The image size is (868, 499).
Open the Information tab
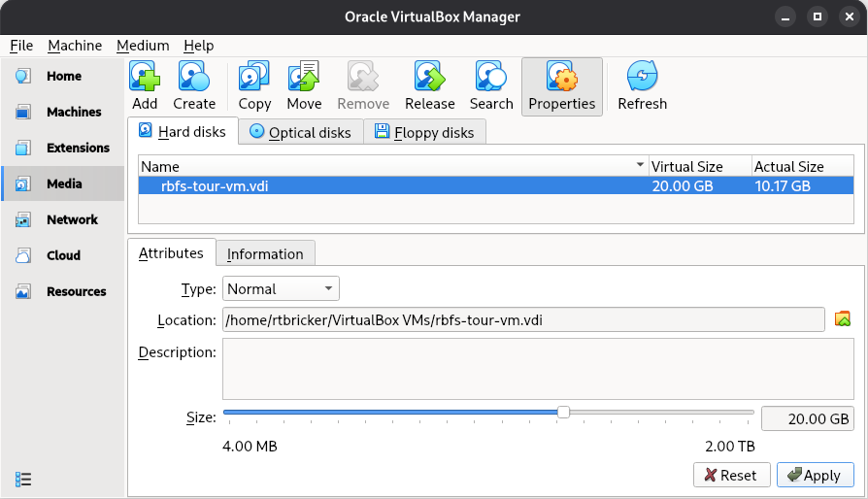tap(265, 254)
